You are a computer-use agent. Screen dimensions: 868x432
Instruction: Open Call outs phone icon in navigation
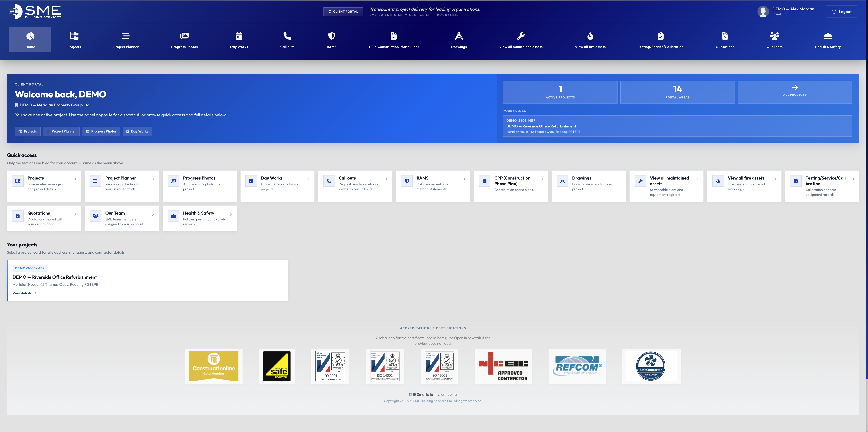[x=287, y=36]
